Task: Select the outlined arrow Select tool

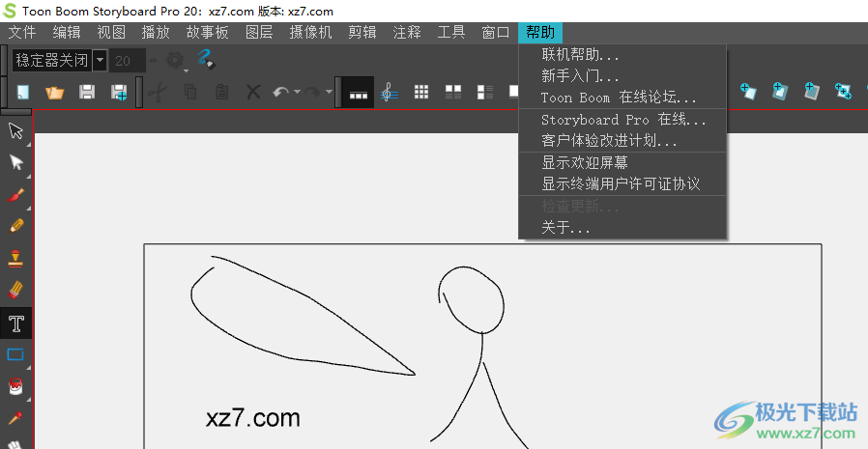Action: [15, 131]
